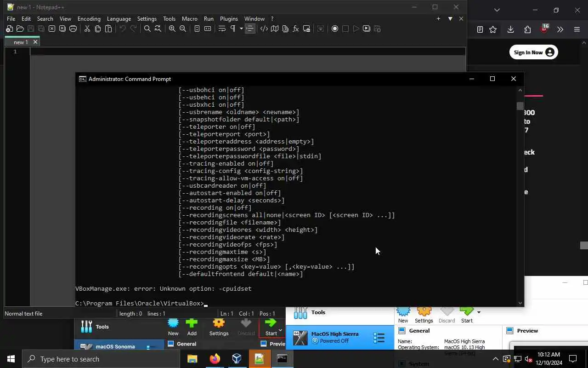Open Firefox from the Windows taskbar

(215, 359)
